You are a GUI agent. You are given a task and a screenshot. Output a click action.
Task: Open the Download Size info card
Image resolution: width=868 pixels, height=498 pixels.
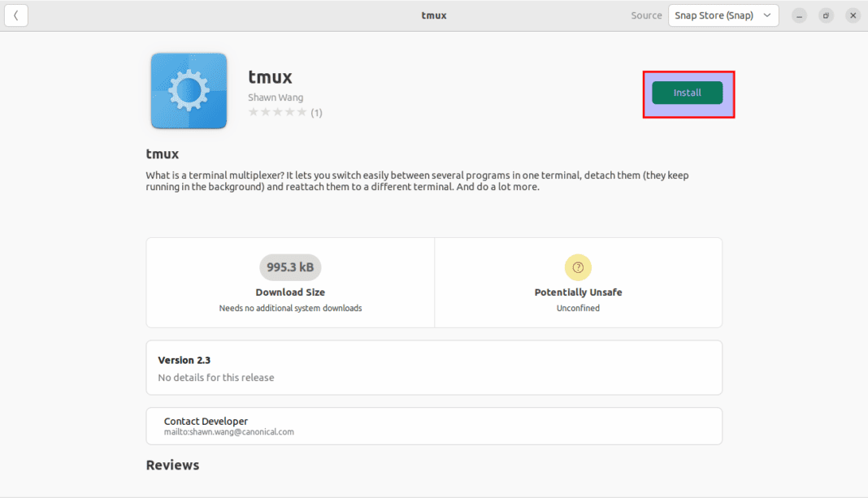point(290,283)
